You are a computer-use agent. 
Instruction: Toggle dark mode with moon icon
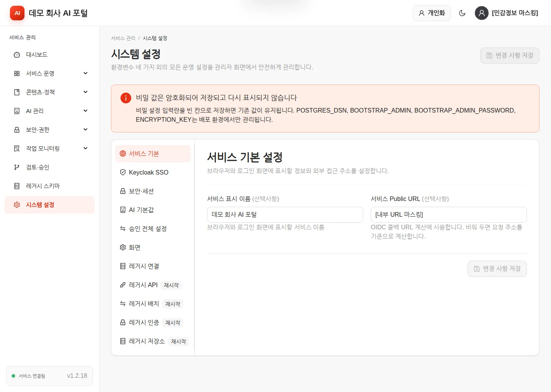coord(462,13)
